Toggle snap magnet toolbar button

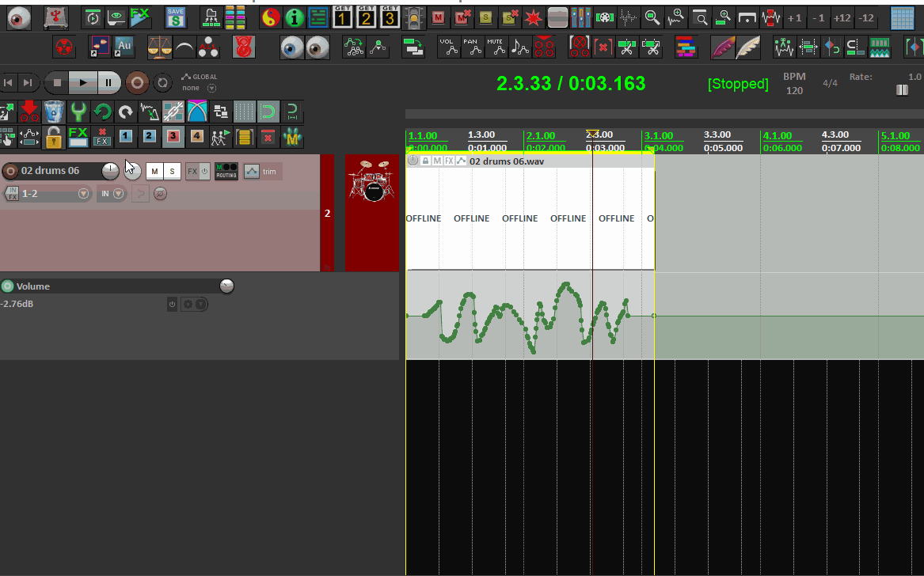coord(268,112)
